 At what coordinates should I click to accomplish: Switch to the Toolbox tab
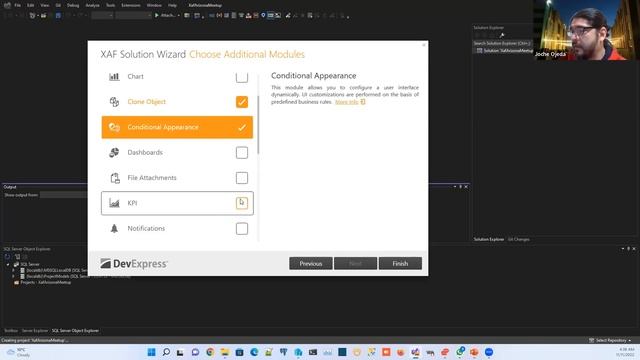pos(11,331)
